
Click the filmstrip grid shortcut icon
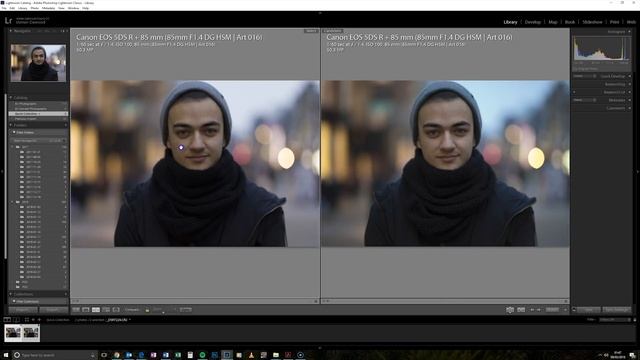27,320
